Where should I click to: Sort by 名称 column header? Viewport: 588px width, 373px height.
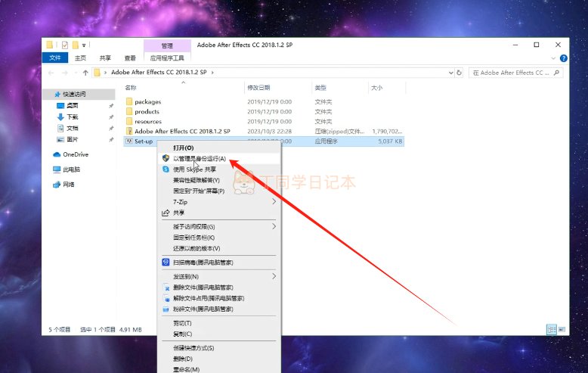131,88
